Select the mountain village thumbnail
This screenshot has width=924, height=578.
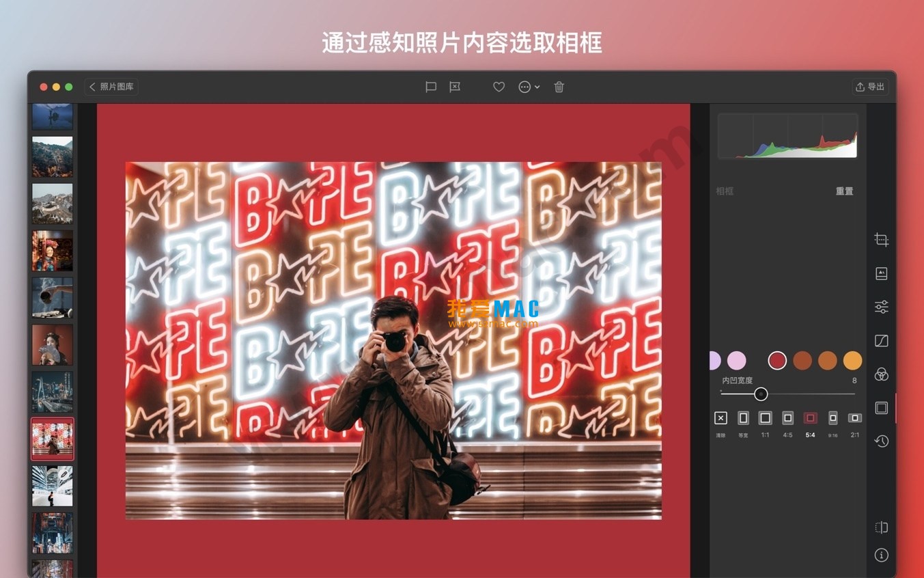53,157
